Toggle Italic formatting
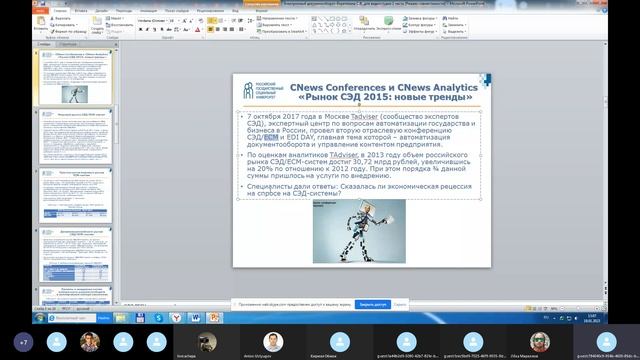640x360 pixels. pyautogui.click(x=148, y=29)
